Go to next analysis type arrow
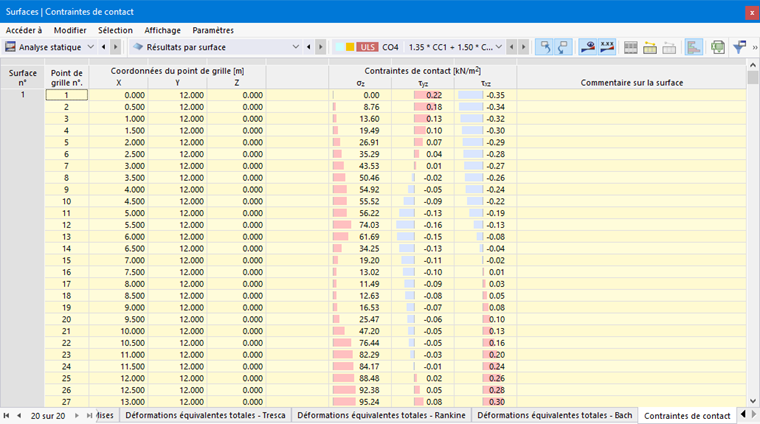Viewport: 760px width, 424px height. tap(115, 47)
